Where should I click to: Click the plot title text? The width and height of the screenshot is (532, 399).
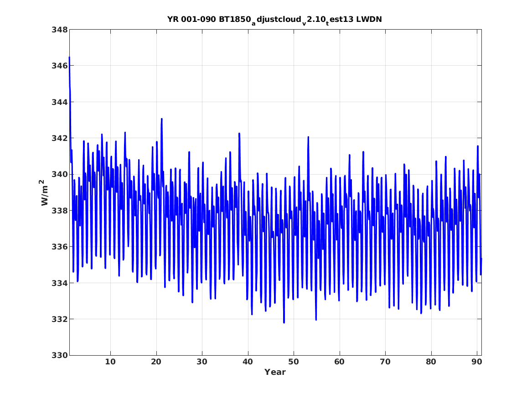pos(274,20)
